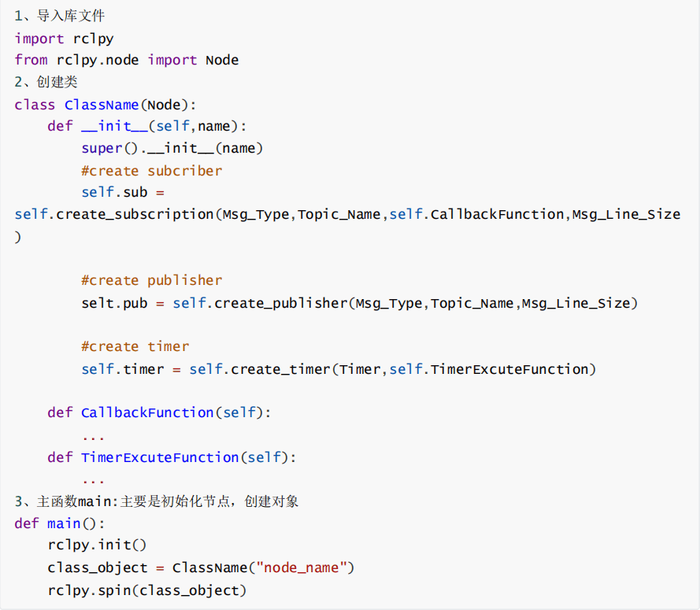The width and height of the screenshot is (700, 610).
Task: Click 'ClassName(Node)' in the class definition
Action: pos(130,105)
